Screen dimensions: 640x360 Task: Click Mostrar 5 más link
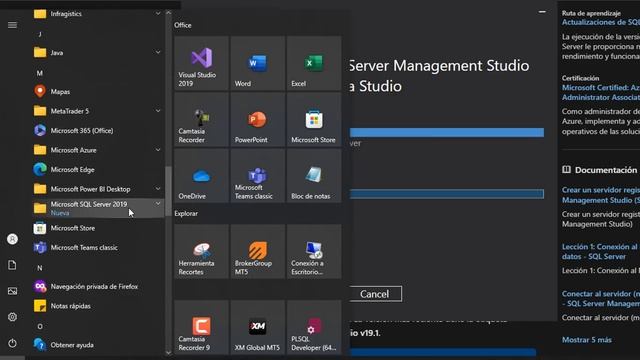(587, 340)
